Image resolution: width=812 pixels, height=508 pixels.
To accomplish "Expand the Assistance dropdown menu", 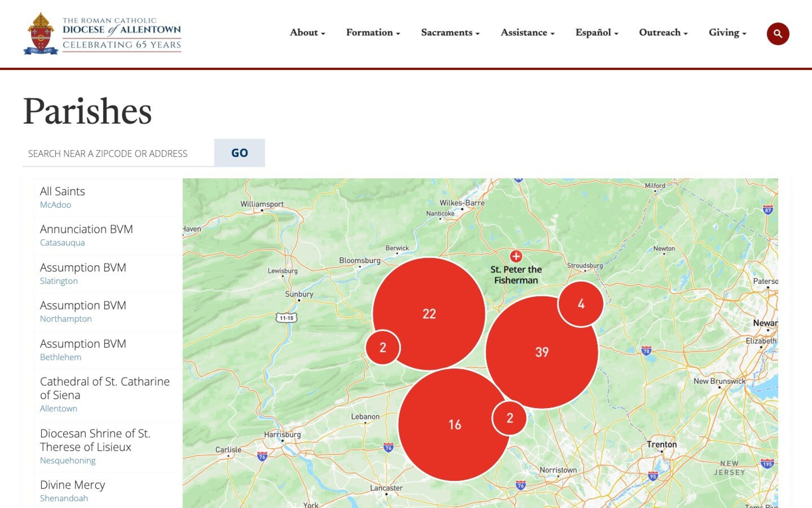I will 528,33.
